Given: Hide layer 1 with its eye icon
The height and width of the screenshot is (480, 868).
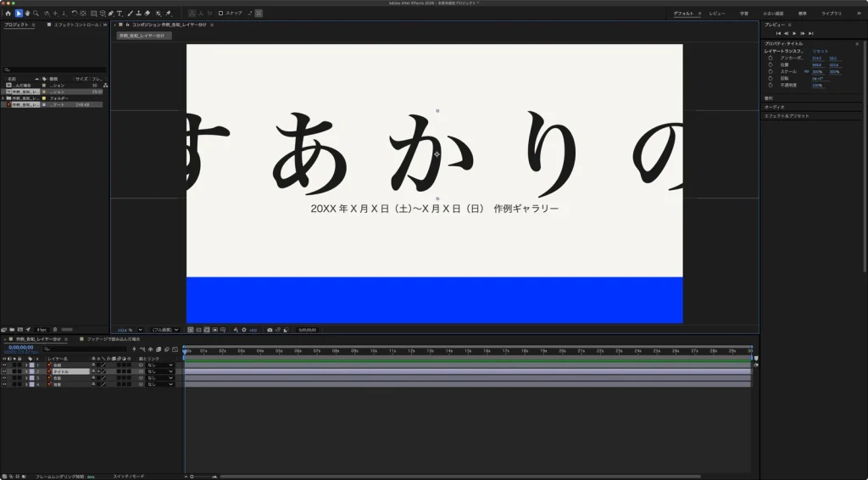Looking at the screenshot, I should (x=4, y=365).
